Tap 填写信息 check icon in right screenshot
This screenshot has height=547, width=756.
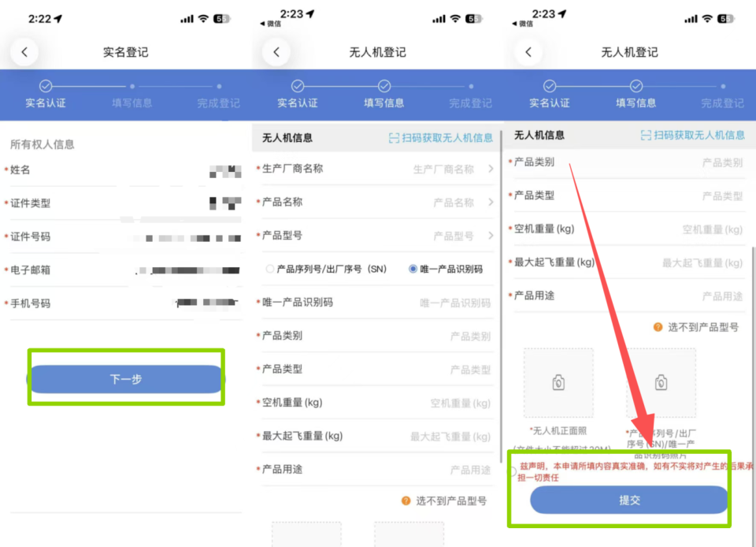(636, 87)
